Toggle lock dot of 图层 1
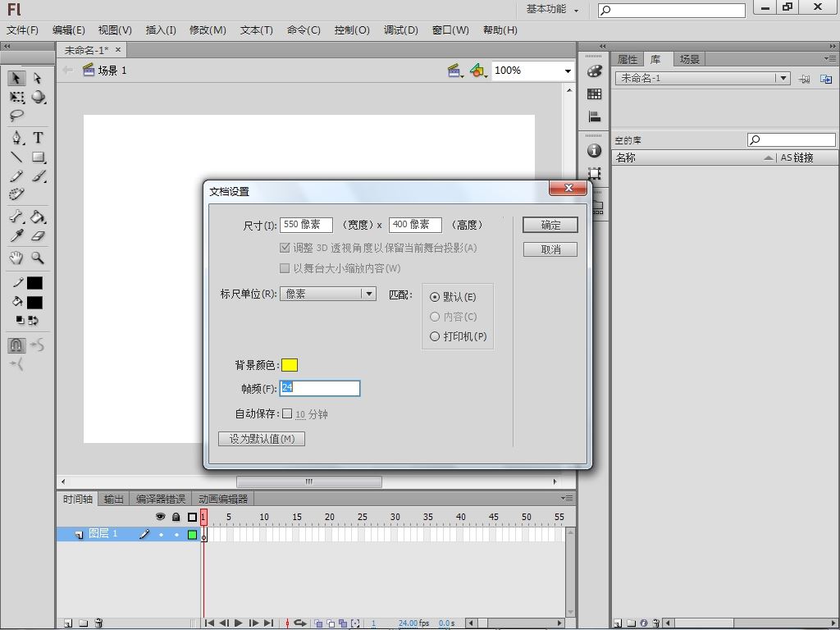Viewport: 840px width, 630px height. coord(176,534)
